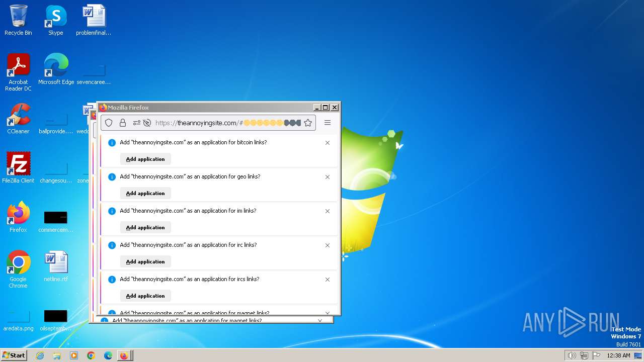Open Edge from taskbar
This screenshot has height=362, width=644.
(x=108, y=355)
